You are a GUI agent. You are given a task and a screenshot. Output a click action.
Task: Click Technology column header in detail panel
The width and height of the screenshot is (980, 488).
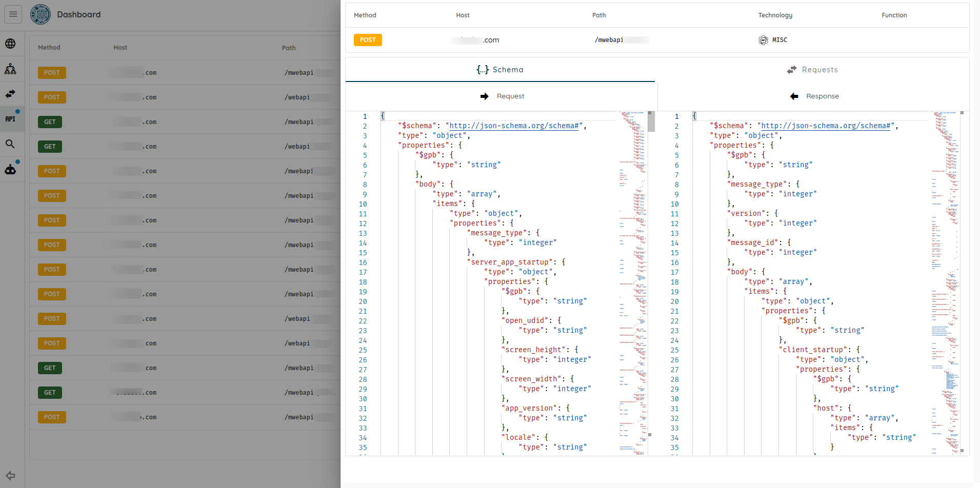pos(775,15)
